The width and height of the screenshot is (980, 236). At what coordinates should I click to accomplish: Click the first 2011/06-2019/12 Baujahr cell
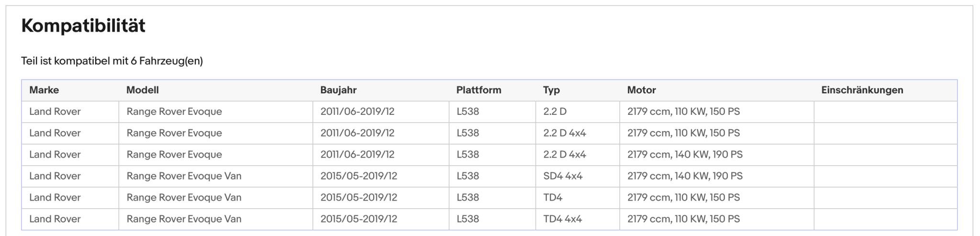pos(381,112)
